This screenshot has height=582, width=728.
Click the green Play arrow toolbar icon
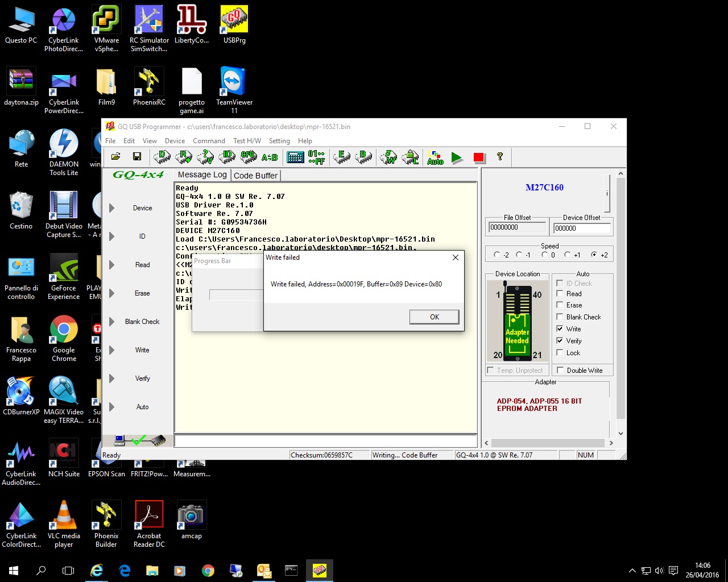pos(457,157)
